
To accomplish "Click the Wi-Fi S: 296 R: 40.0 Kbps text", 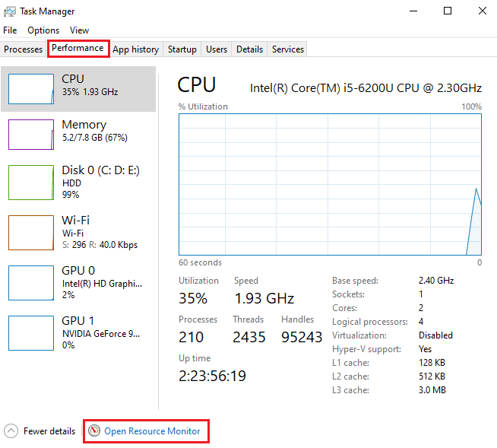I will click(100, 245).
